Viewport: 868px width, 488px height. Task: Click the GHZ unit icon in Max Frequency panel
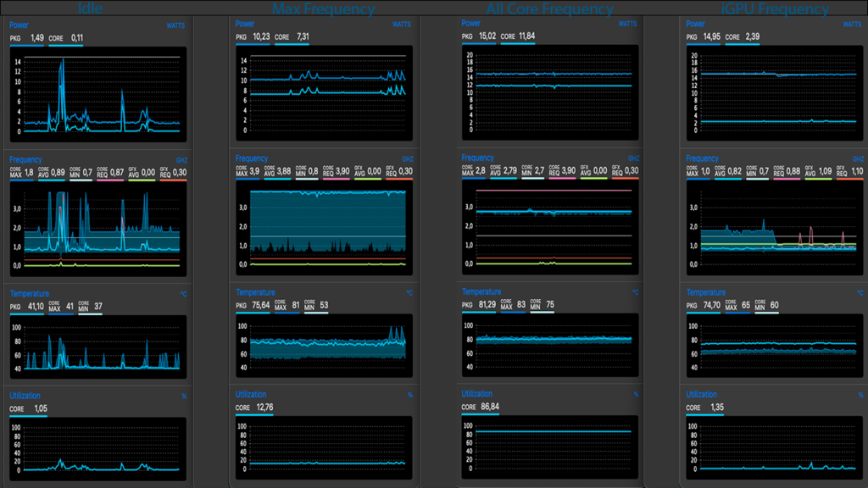[x=406, y=158]
